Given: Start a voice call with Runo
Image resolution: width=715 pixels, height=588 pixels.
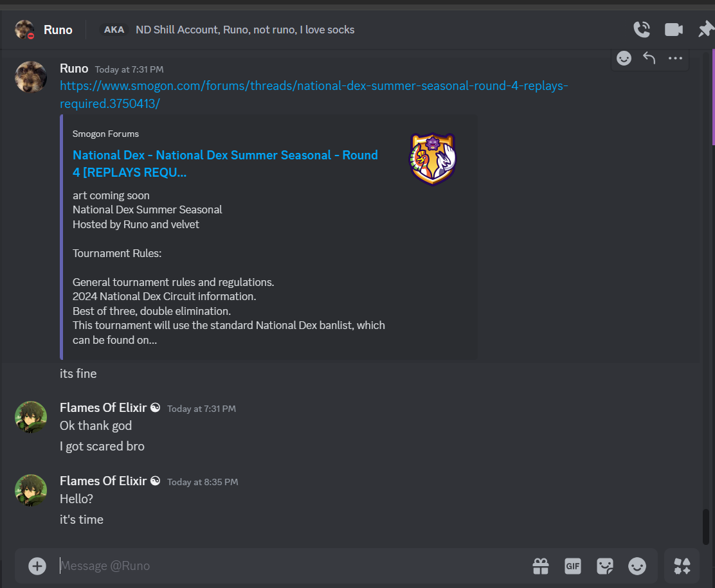Looking at the screenshot, I should tap(641, 30).
